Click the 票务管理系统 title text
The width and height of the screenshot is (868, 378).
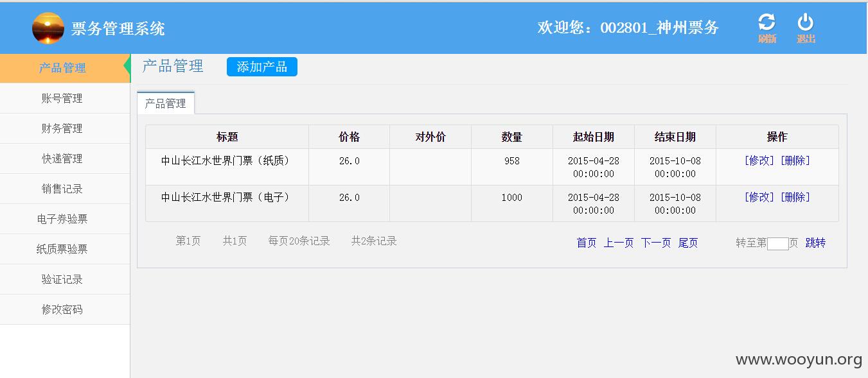point(118,28)
